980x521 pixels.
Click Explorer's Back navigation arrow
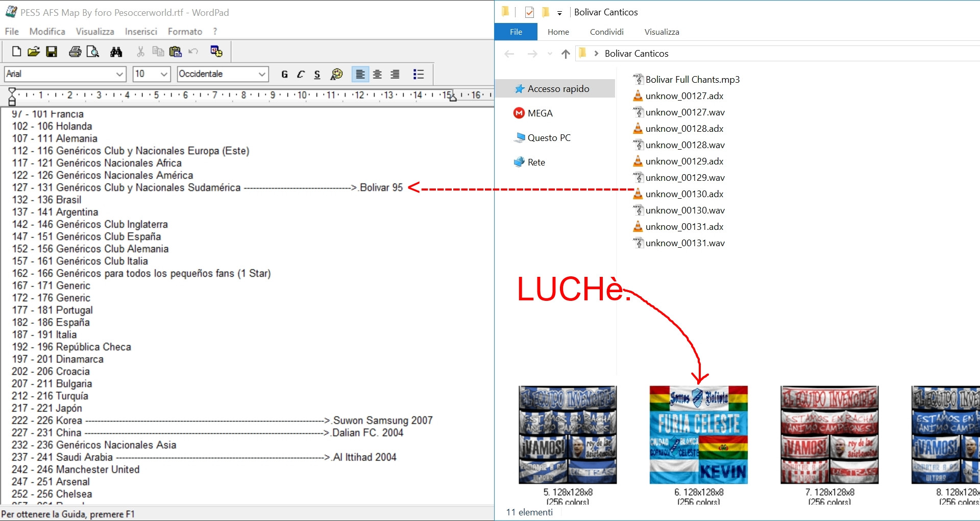(509, 54)
